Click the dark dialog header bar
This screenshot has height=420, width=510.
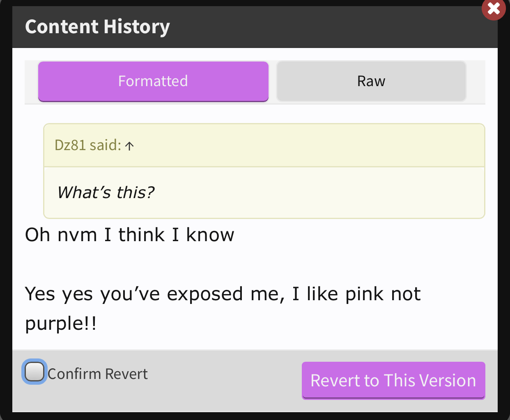tap(255, 27)
